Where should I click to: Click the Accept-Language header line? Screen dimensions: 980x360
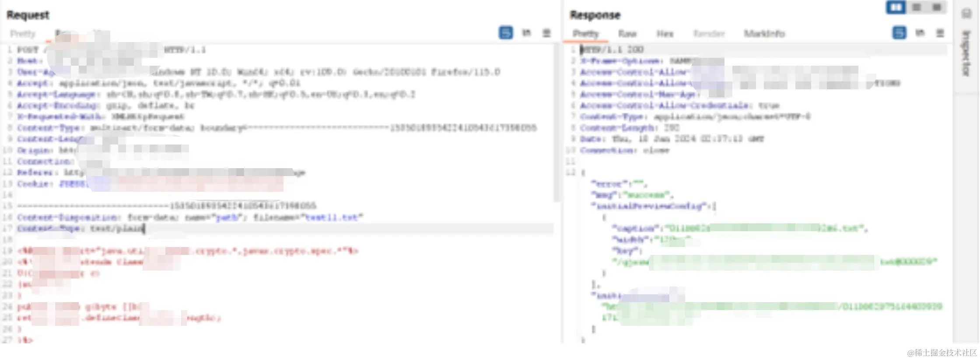point(217,94)
